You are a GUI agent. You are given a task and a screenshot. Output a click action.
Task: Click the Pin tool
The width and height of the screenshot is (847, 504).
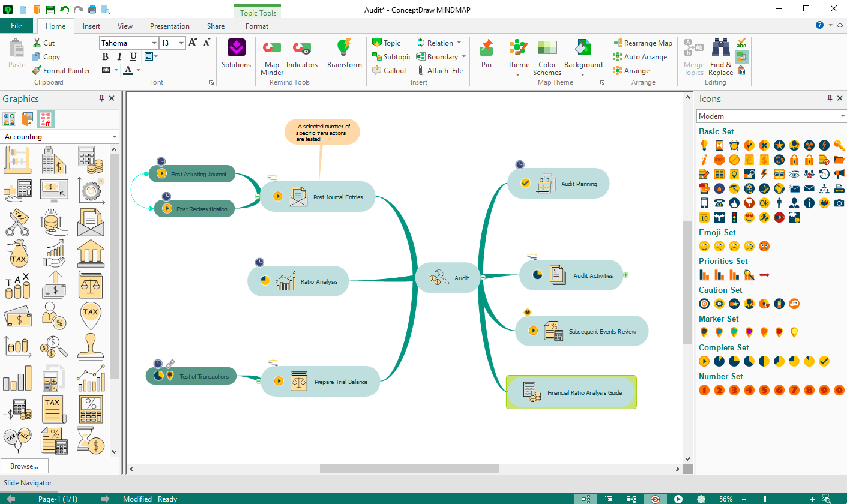(486, 54)
